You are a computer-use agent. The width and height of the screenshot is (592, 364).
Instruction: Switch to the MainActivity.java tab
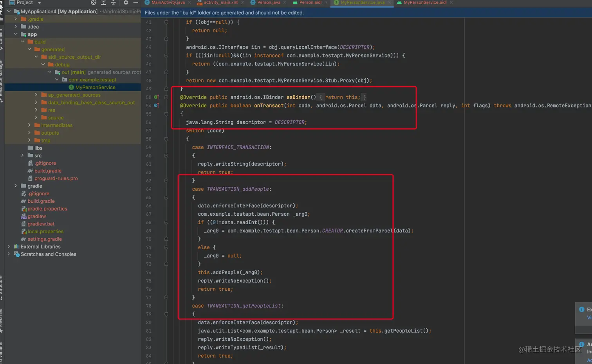point(168,2)
